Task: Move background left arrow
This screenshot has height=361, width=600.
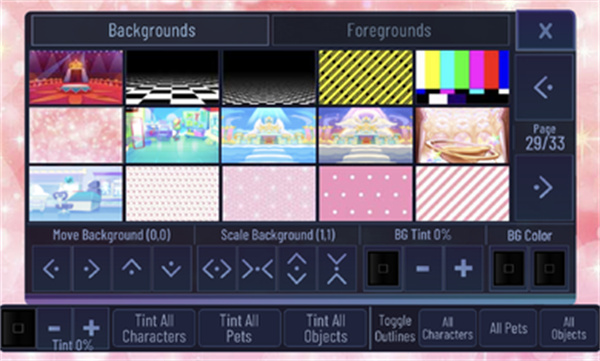Action: coord(52,269)
